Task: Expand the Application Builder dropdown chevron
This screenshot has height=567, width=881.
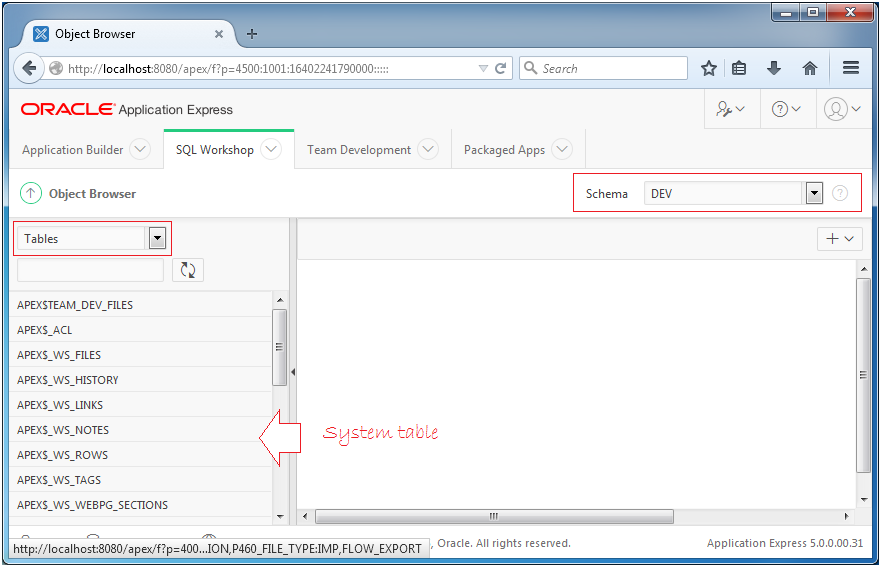Action: pos(140,149)
